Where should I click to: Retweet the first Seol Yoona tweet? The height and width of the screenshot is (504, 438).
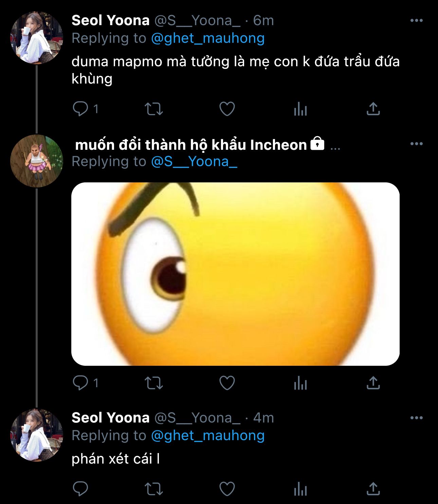[x=154, y=109]
